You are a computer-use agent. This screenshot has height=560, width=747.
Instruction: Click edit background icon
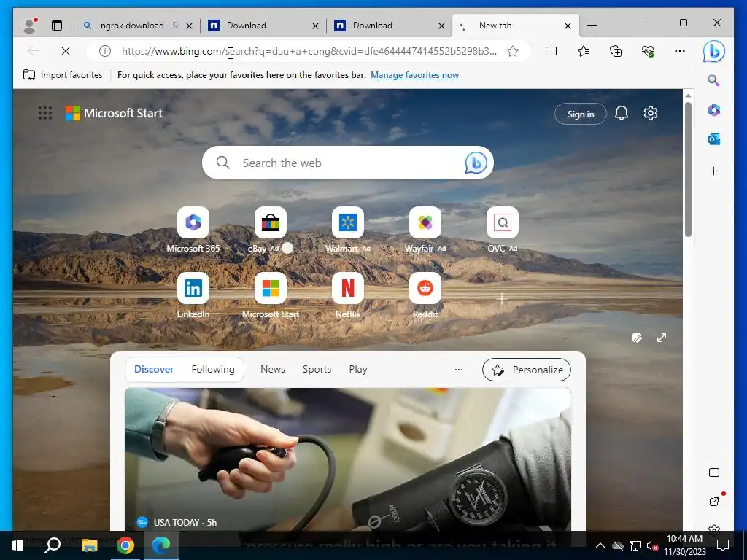[637, 338]
